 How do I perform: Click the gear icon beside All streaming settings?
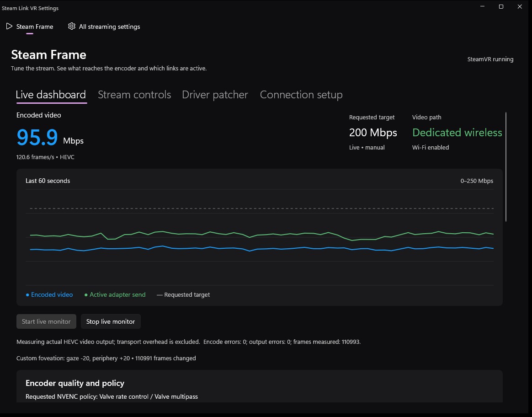[x=72, y=26]
